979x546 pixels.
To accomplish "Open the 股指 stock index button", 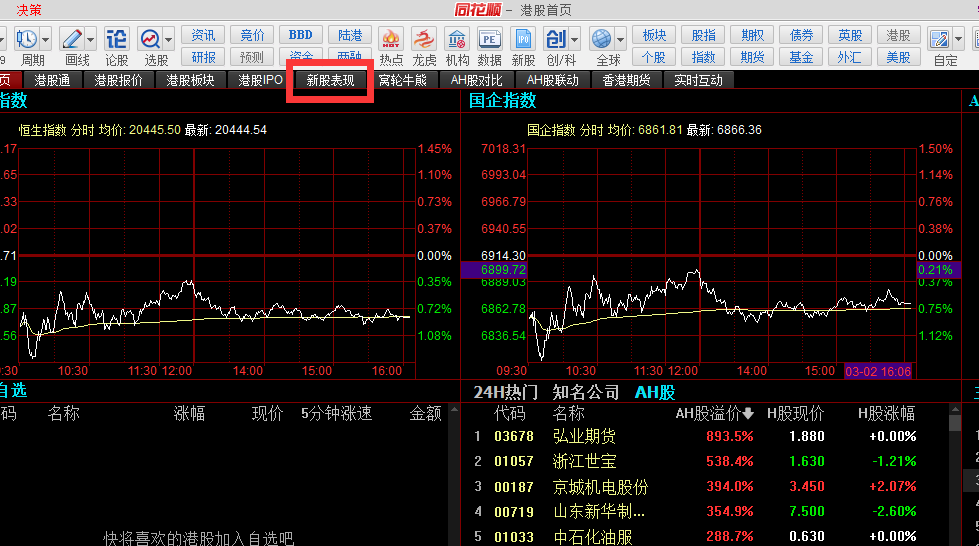I will click(704, 35).
